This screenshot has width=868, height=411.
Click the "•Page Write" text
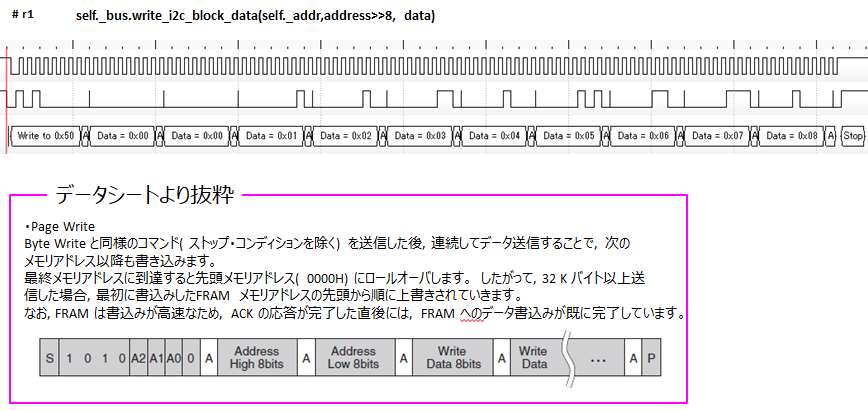60,227
